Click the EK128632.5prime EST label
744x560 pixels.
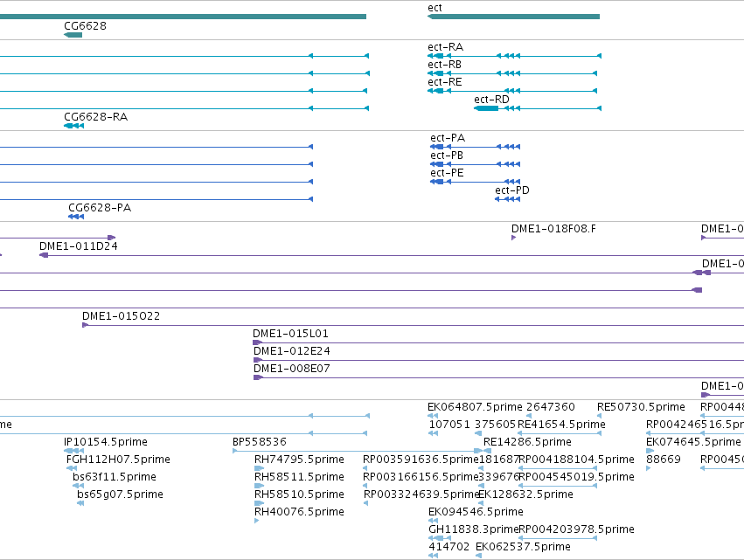(x=525, y=494)
